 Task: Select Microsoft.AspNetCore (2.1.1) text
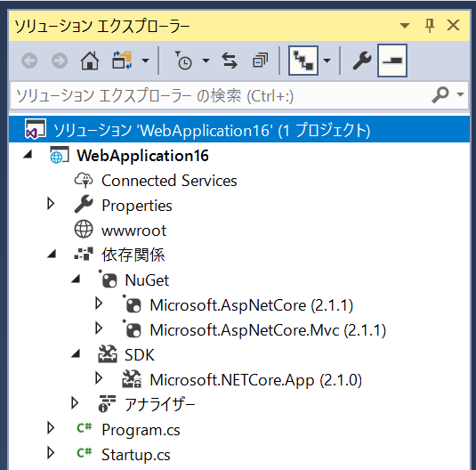(x=252, y=305)
